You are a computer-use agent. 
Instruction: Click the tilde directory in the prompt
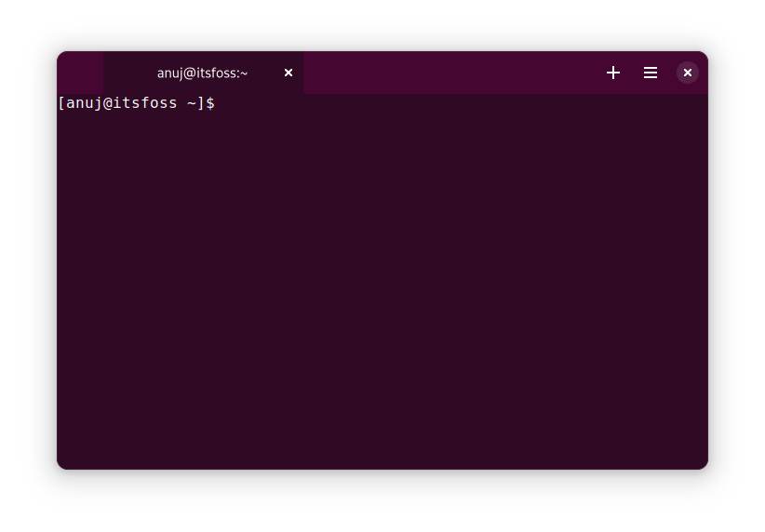point(192,103)
